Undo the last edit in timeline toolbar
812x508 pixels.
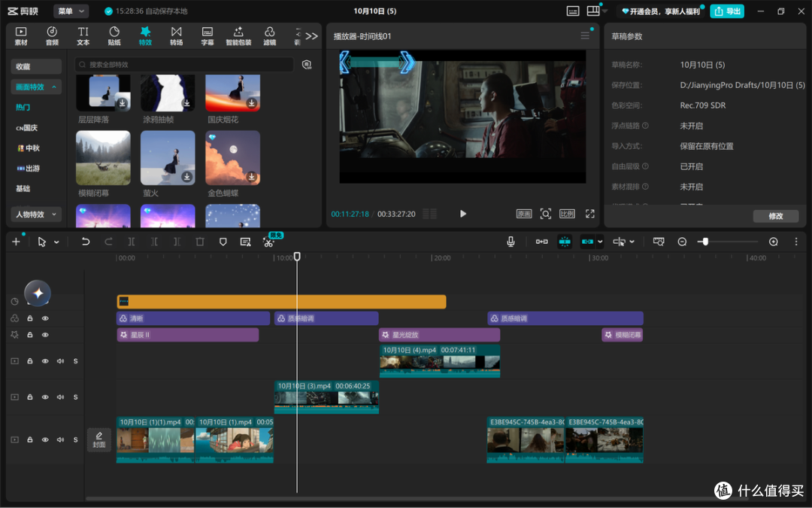86,242
